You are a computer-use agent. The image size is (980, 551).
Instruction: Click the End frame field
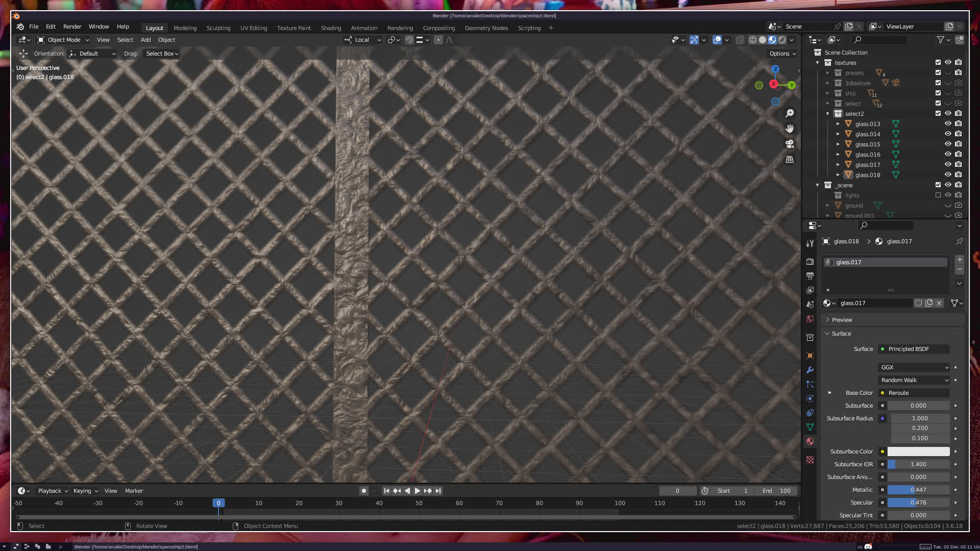777,491
